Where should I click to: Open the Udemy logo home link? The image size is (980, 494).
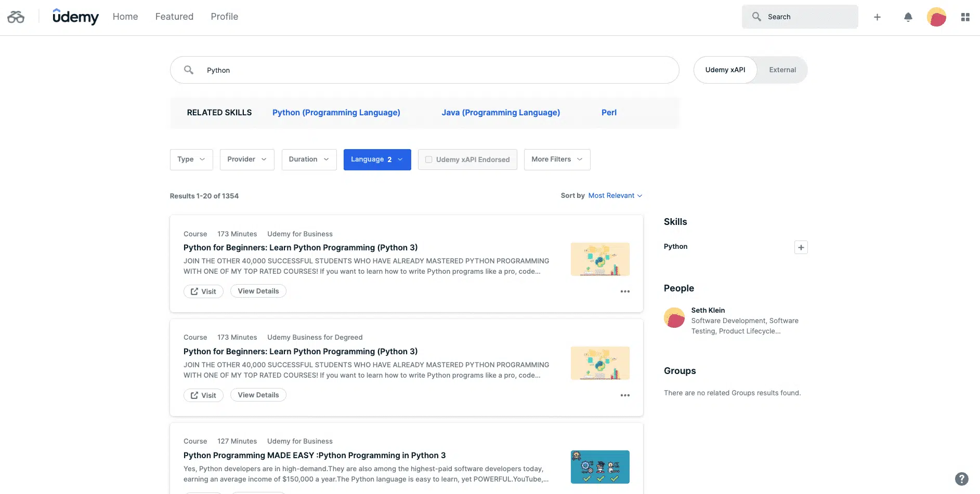click(x=75, y=17)
